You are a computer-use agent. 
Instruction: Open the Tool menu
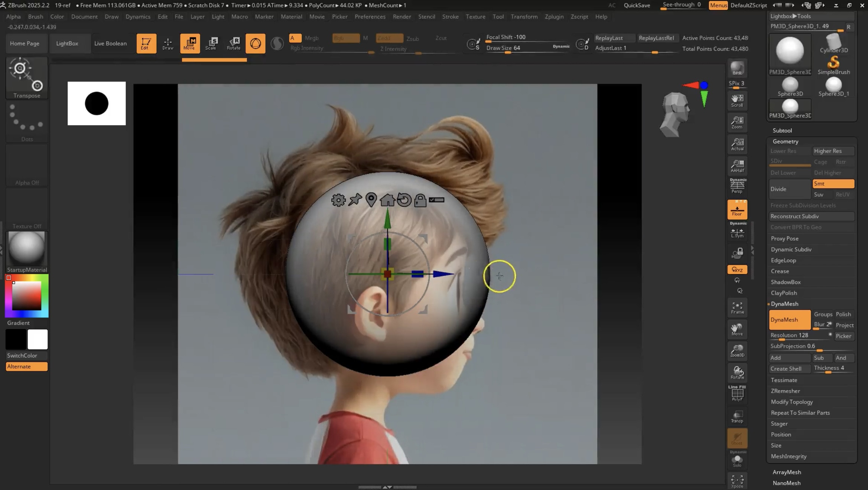498,17
